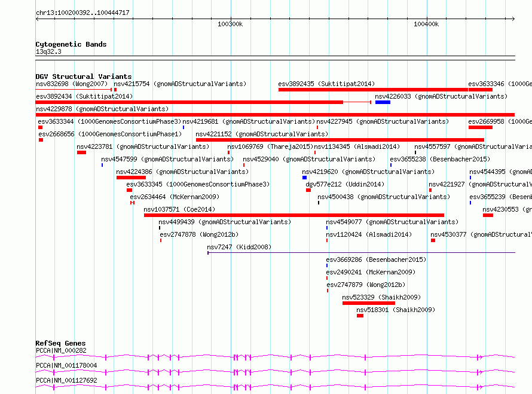Click nsv4549077 variant label

[x=392, y=222]
